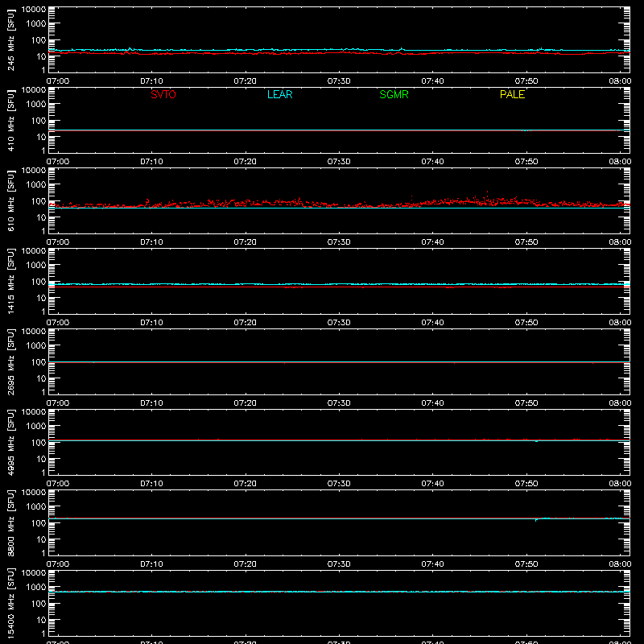Click 07:50 time label below 610 MHz plot

coord(526,242)
